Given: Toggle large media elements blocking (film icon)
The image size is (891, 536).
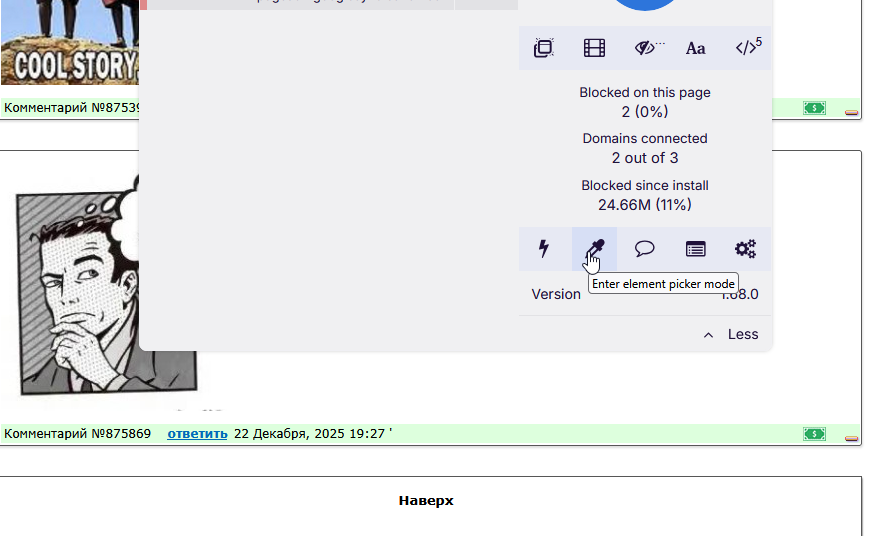Looking at the screenshot, I should 594,48.
